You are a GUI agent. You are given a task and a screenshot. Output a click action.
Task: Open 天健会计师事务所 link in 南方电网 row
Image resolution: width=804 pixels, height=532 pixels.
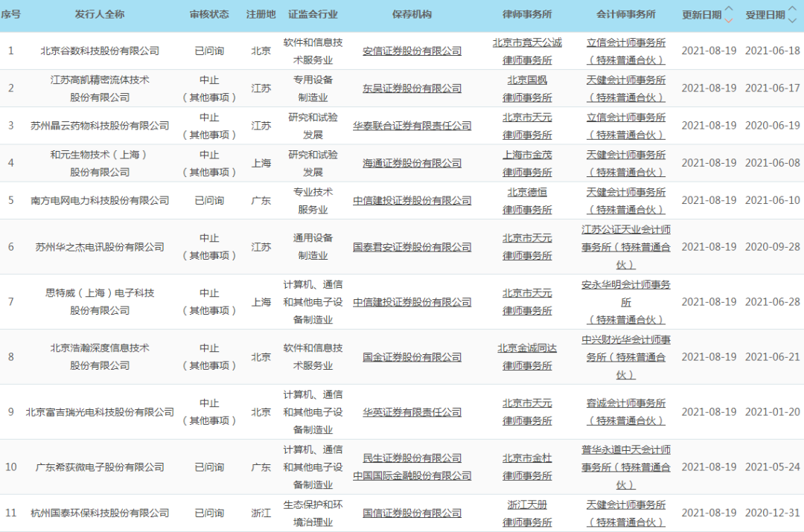626,201
